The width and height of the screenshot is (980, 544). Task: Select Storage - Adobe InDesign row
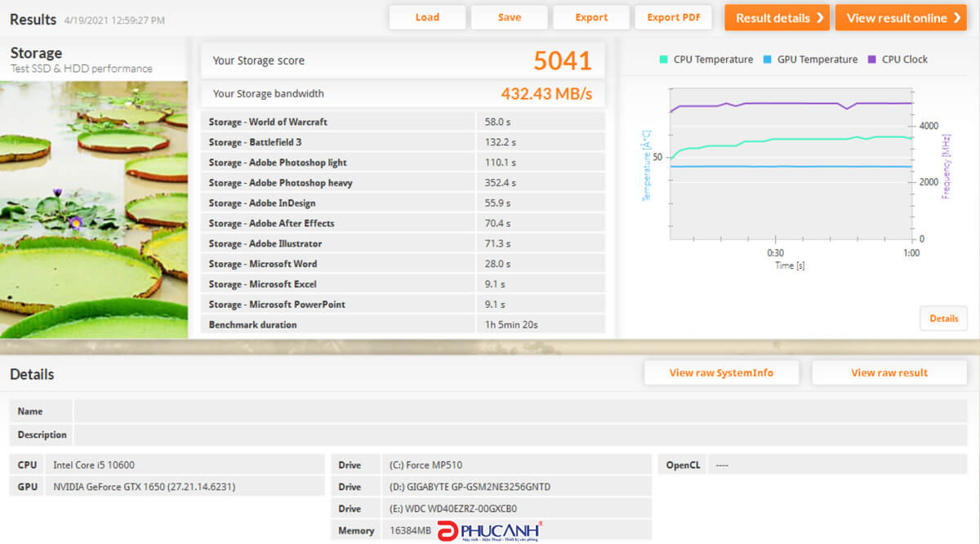(403, 203)
